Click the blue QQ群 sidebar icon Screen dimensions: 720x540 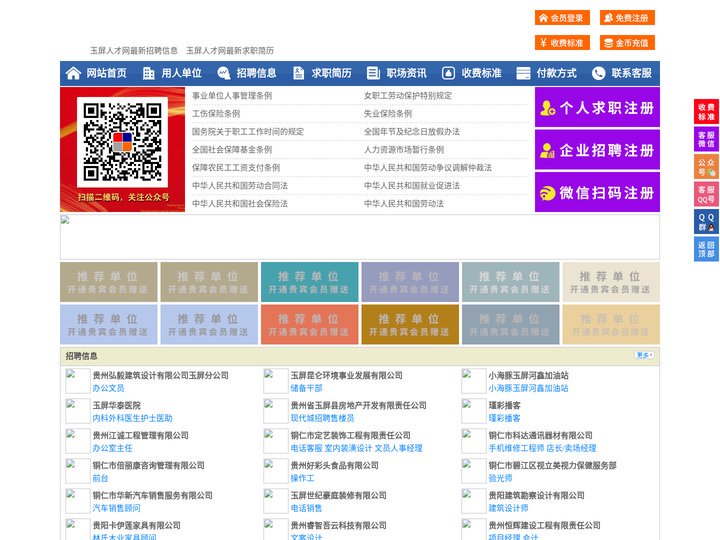tap(706, 222)
